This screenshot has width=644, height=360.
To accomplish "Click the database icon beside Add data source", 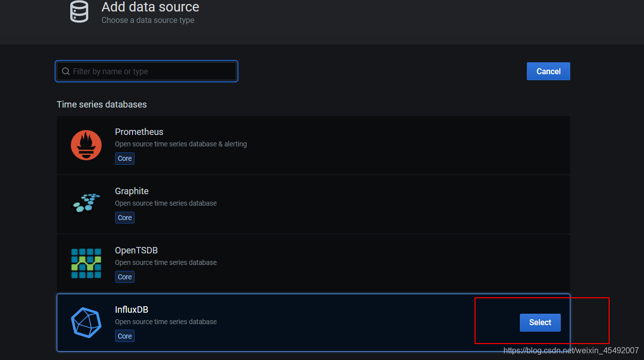I will point(79,11).
